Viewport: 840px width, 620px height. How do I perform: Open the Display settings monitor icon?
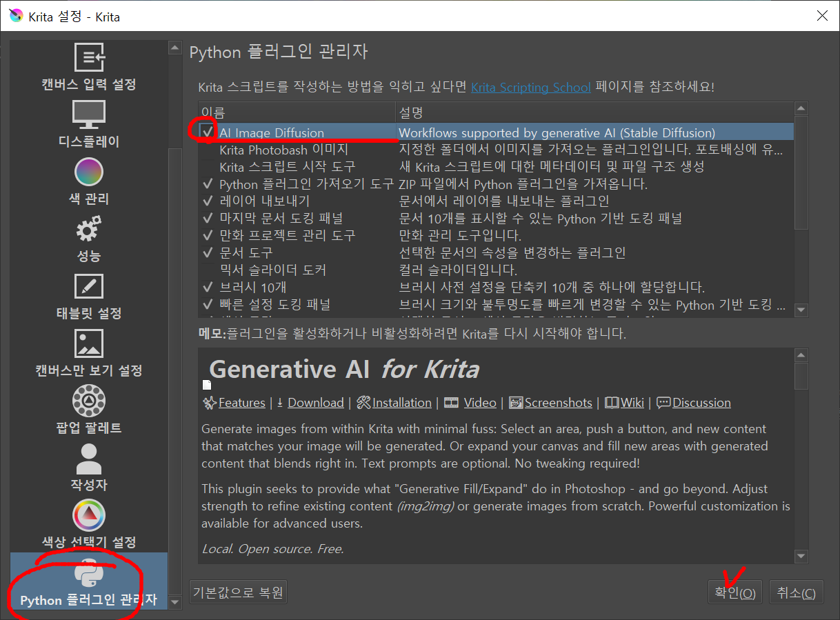(x=88, y=115)
